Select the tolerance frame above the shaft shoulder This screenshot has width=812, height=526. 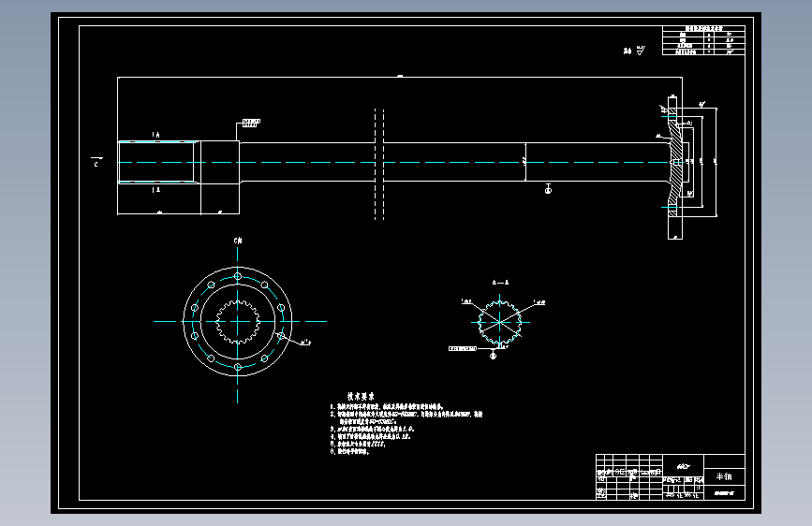252,123
